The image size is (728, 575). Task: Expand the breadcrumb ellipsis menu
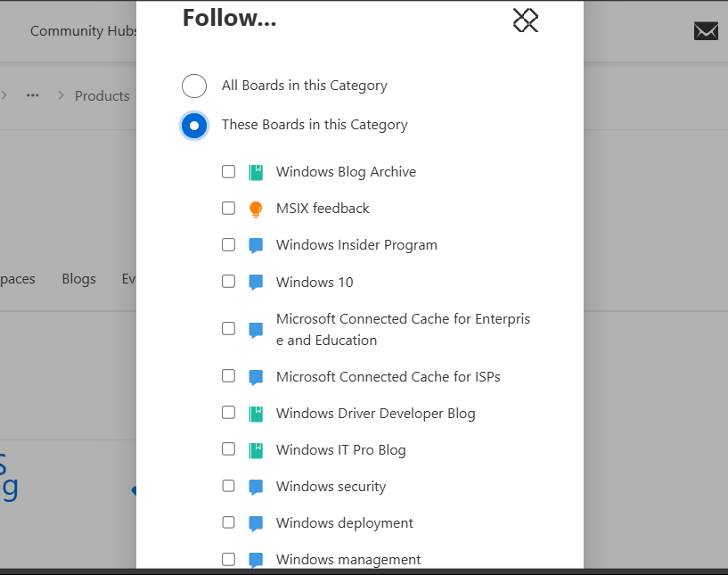pos(33,95)
